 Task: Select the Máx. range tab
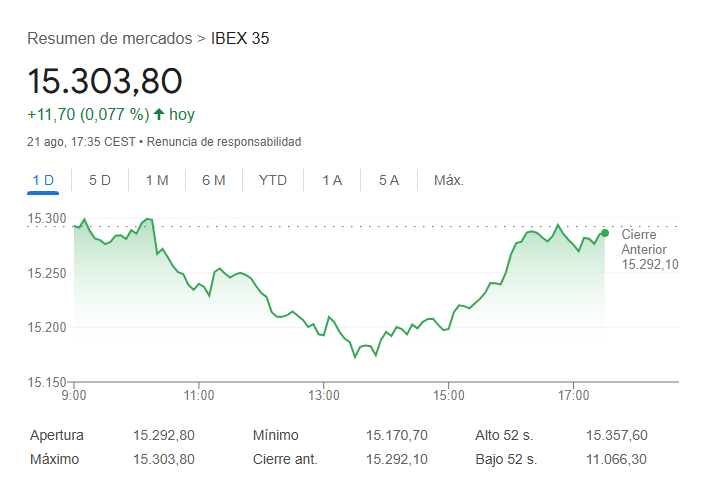448,180
